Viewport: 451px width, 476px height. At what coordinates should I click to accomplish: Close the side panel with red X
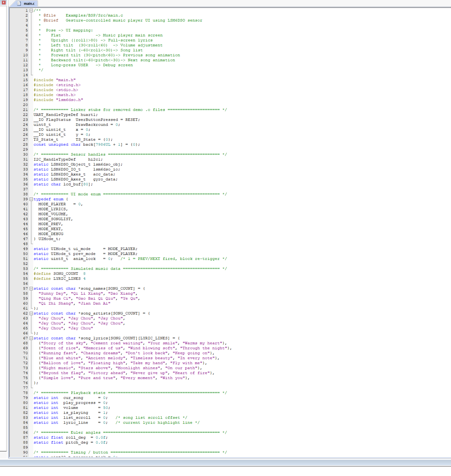tap(3, 2)
